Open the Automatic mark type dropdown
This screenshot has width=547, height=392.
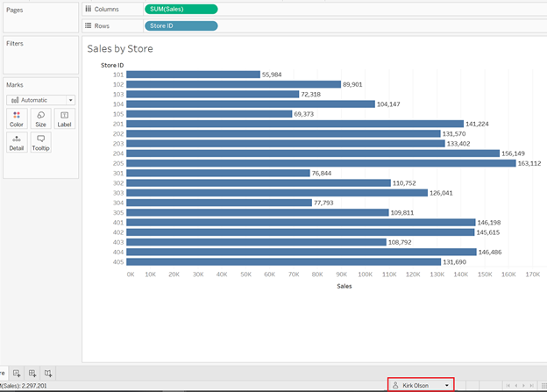tap(40, 100)
